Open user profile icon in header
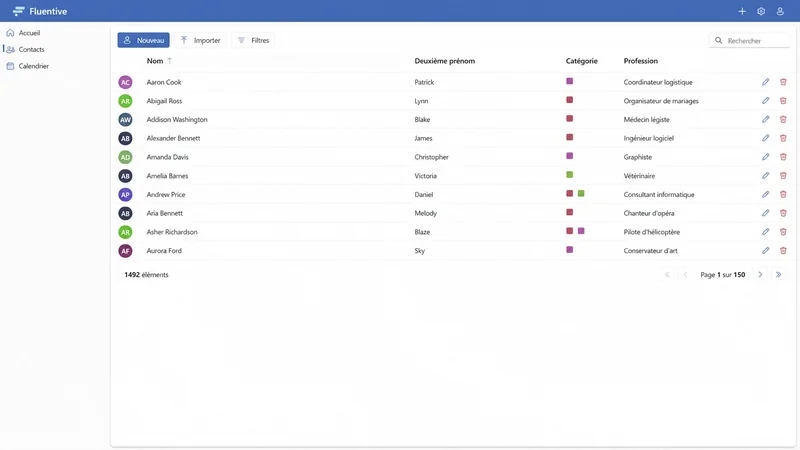 [780, 11]
